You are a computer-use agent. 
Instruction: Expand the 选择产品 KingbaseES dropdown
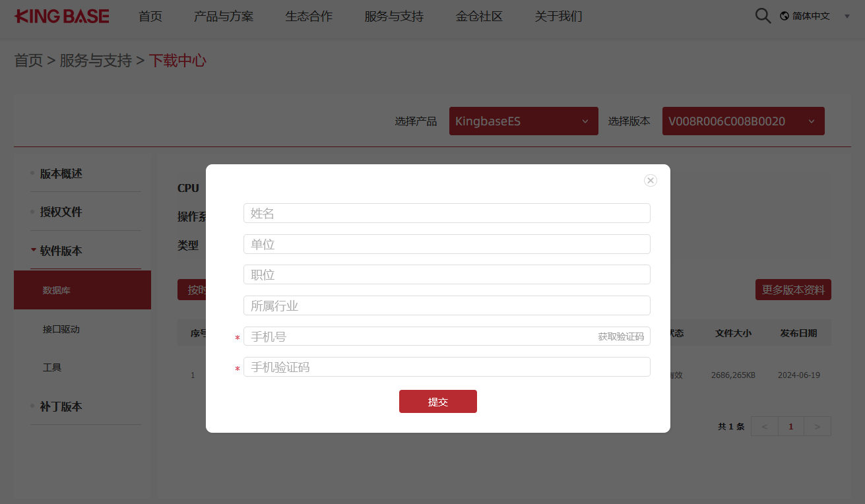[524, 121]
